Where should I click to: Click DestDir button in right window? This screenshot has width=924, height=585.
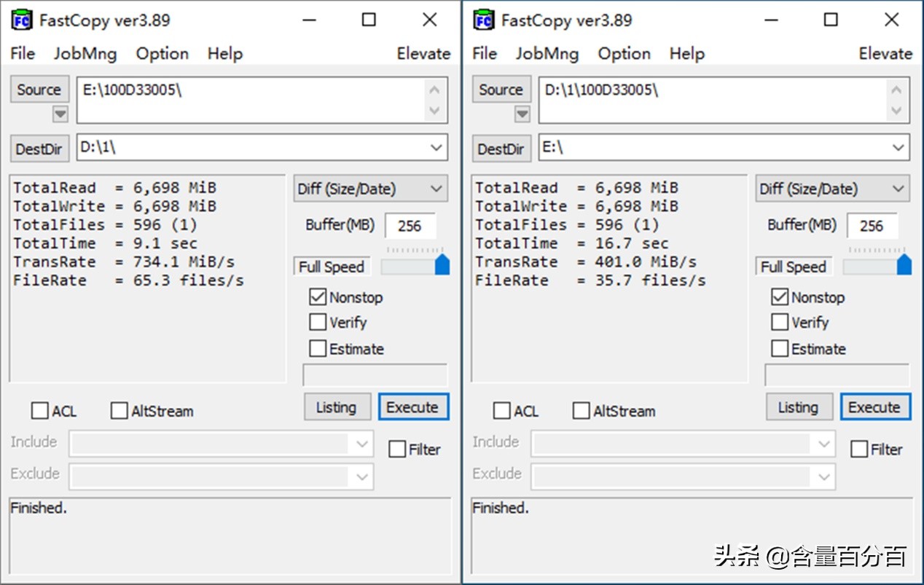(x=501, y=149)
